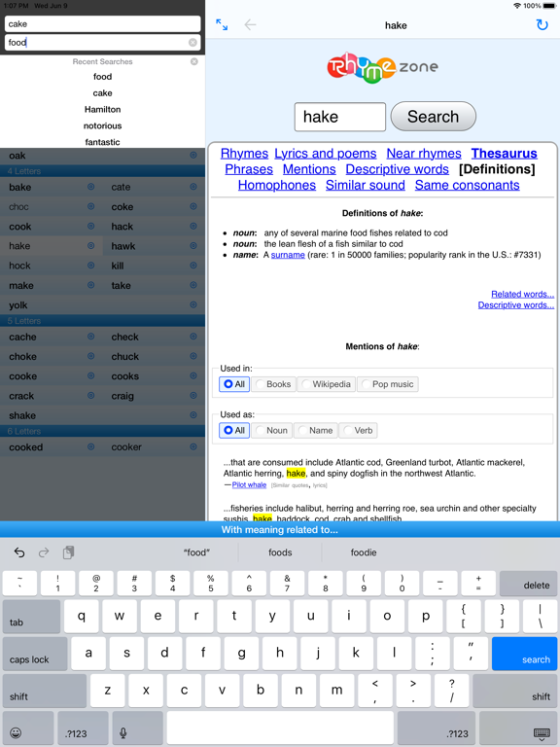Go back with the left arrow icon
This screenshot has width=560, height=747.
250,24
